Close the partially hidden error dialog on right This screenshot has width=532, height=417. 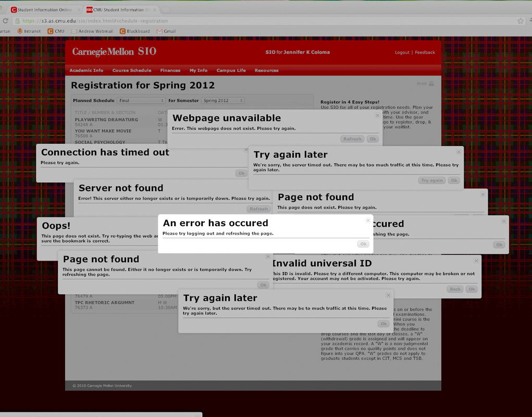504,221
